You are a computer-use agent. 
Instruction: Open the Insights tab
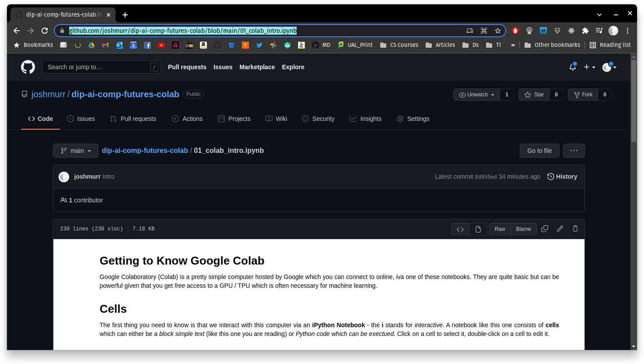click(x=365, y=119)
